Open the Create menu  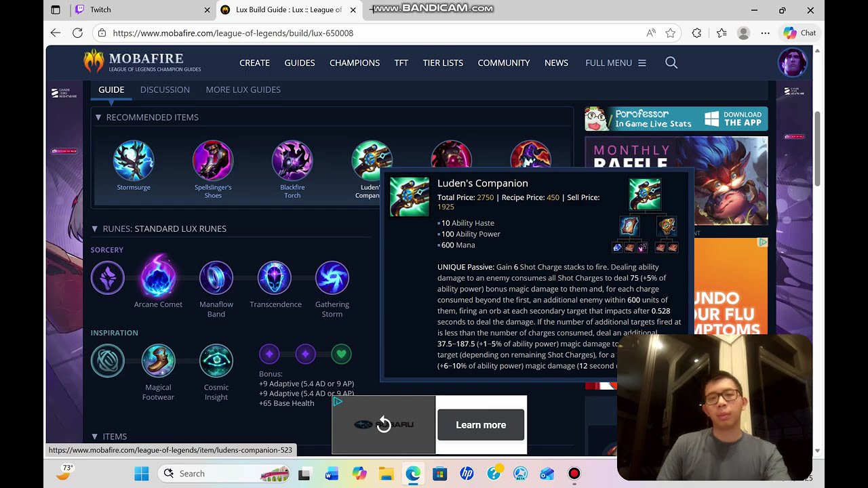pyautogui.click(x=254, y=62)
